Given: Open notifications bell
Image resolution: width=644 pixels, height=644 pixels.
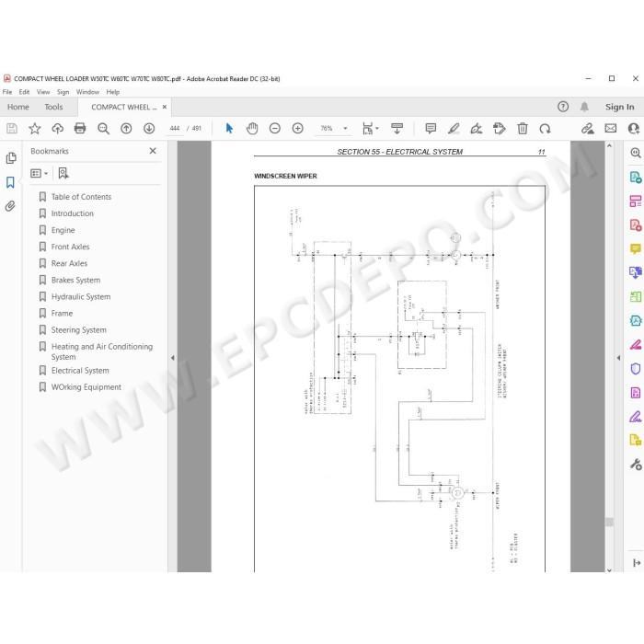Looking at the screenshot, I should click(x=584, y=107).
